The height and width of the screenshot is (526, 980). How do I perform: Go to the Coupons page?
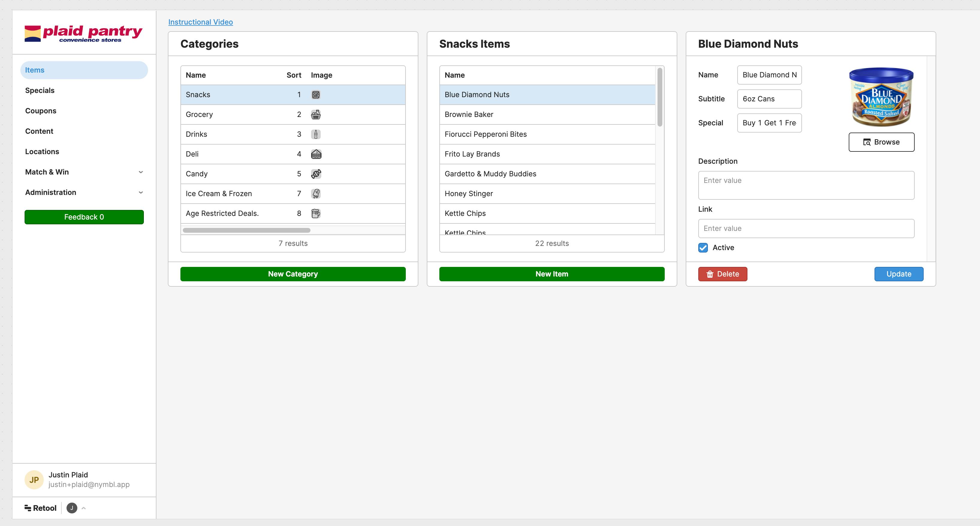tap(41, 111)
